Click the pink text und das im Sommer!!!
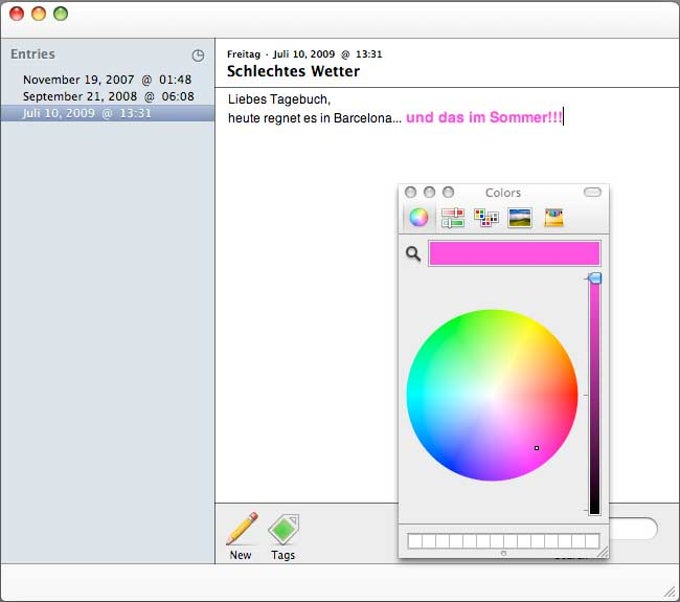Viewport: 680px width, 602px height. [x=484, y=118]
